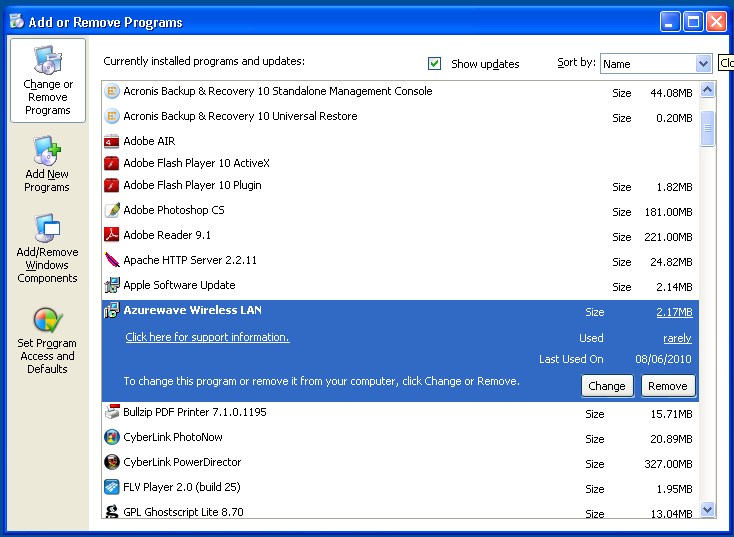This screenshot has height=537, width=734.
Task: Click the FLV Player 2.0 icon
Action: tap(111, 487)
